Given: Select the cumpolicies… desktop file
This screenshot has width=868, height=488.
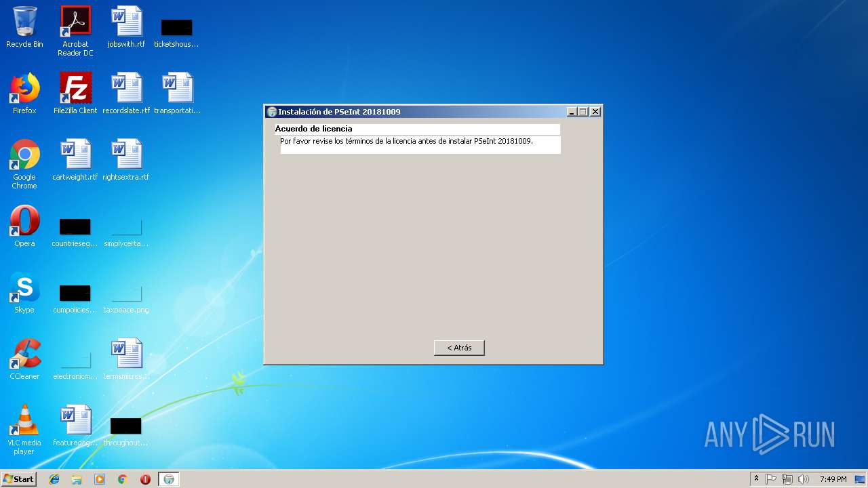Looking at the screenshot, I should click(x=75, y=298).
